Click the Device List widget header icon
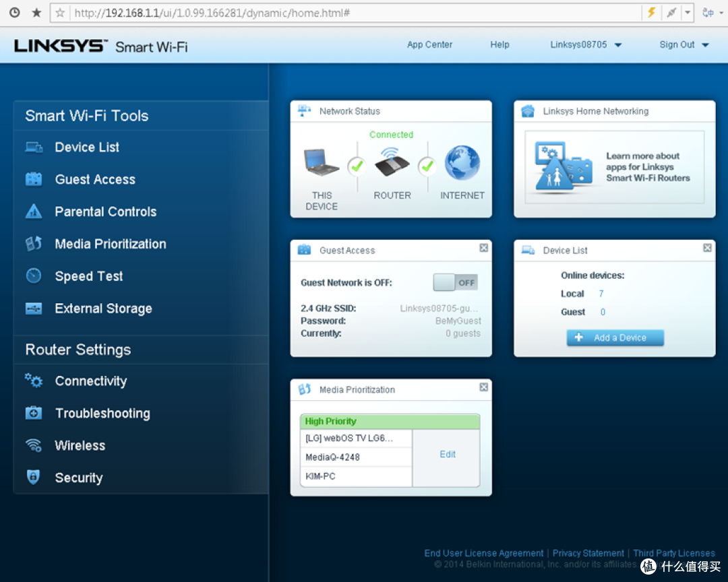728x582 pixels. (528, 250)
